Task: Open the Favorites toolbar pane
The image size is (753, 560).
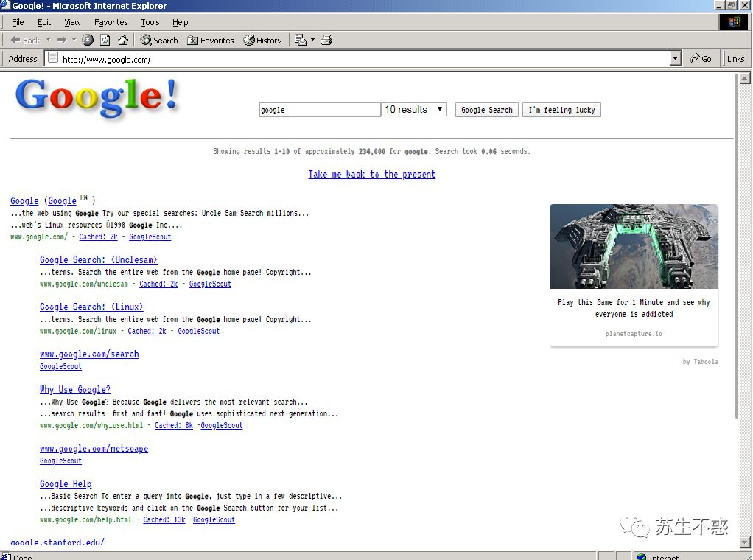Action: point(210,41)
